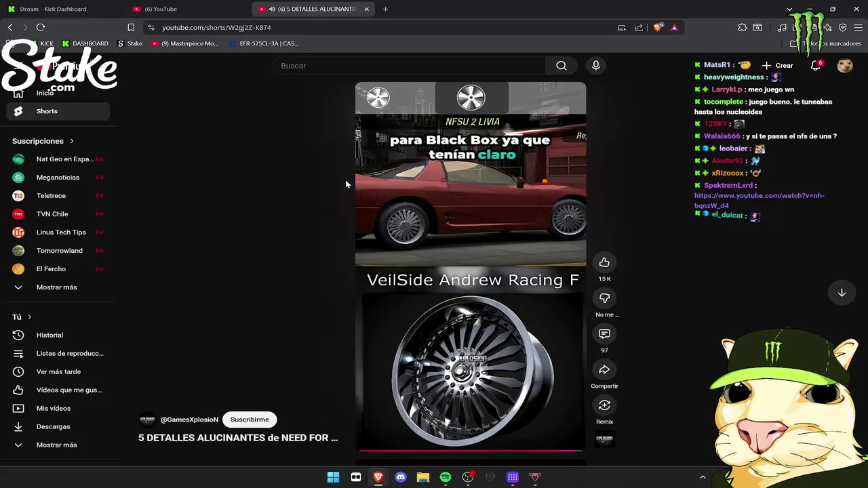
Task: Open Brave Rewards triangle icon
Action: [x=674, y=28]
